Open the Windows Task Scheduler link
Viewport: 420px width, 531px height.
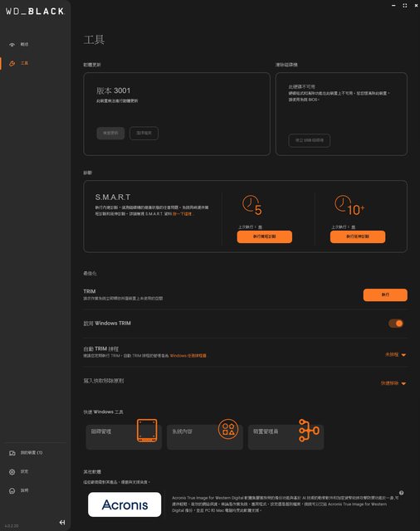(188, 356)
